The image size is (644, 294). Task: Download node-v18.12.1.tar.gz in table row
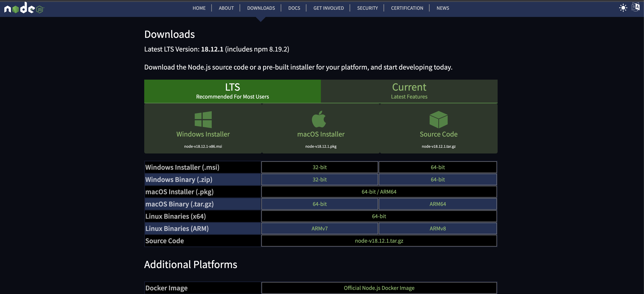[x=379, y=241]
